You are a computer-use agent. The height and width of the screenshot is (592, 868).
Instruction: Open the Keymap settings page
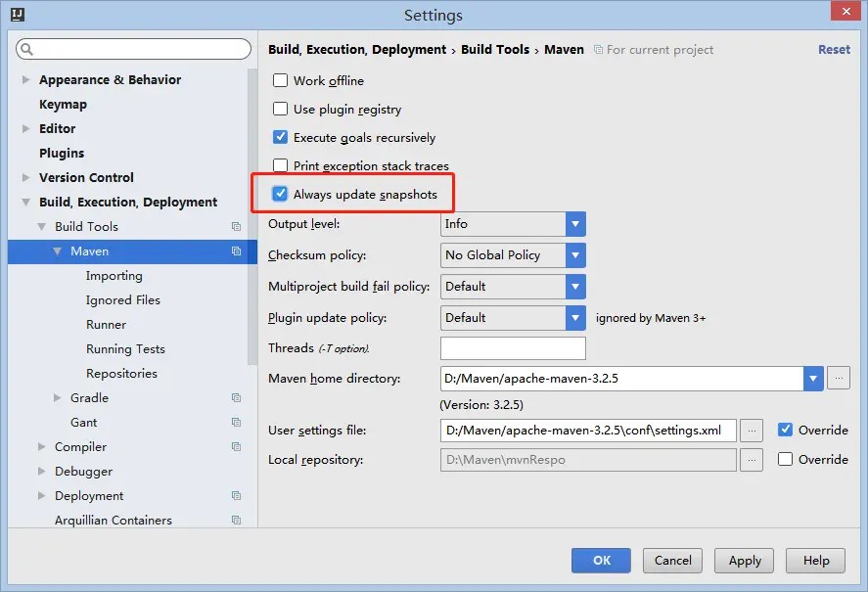[x=63, y=104]
